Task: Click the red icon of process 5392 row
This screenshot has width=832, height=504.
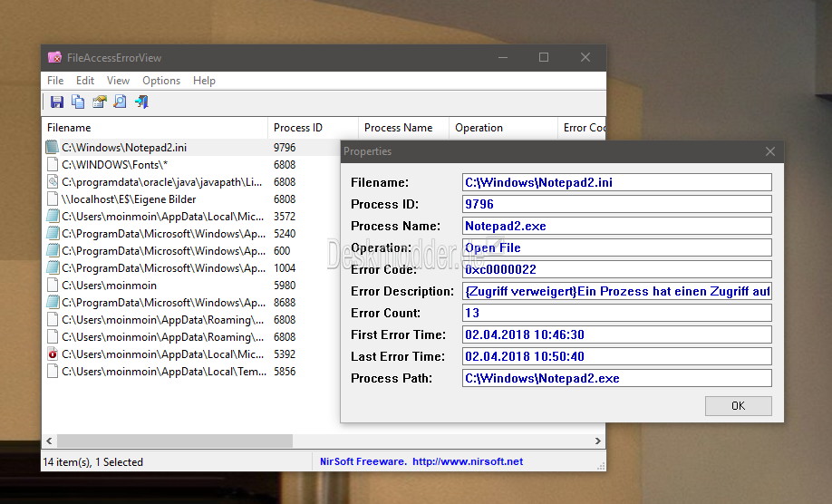Action: [x=52, y=354]
